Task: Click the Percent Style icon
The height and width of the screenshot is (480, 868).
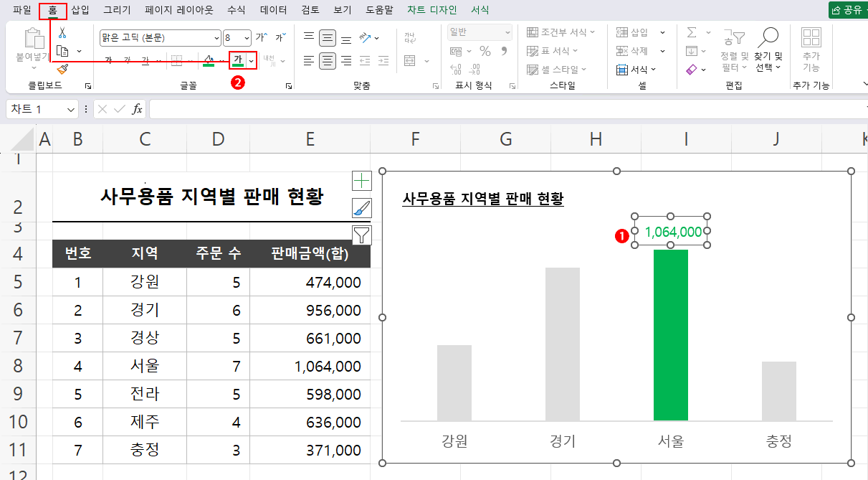Action: click(485, 51)
